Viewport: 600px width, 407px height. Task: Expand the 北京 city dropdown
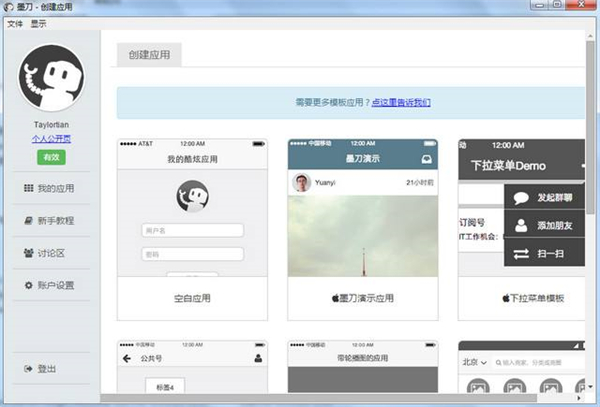474,361
